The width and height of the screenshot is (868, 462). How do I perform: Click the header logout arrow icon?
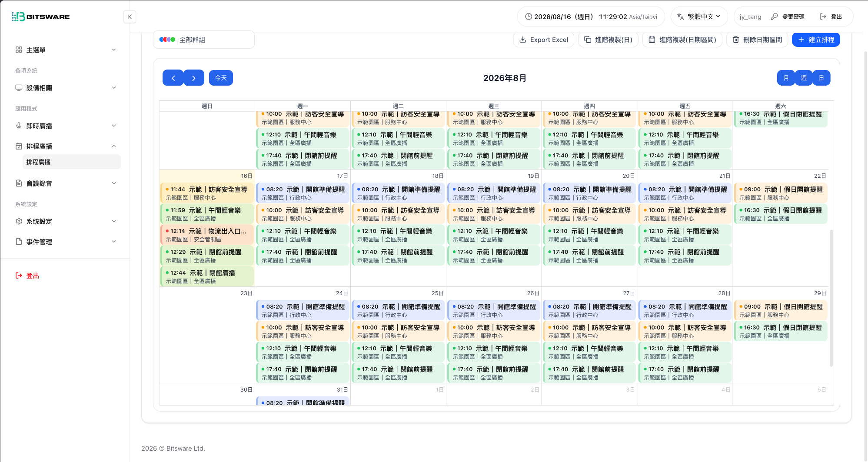[x=823, y=17]
